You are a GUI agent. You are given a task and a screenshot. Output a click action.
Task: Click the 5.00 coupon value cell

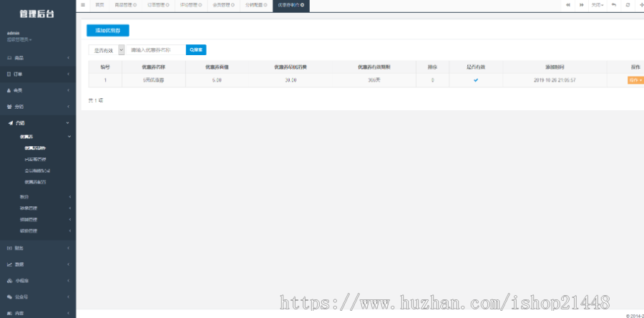pyautogui.click(x=217, y=80)
